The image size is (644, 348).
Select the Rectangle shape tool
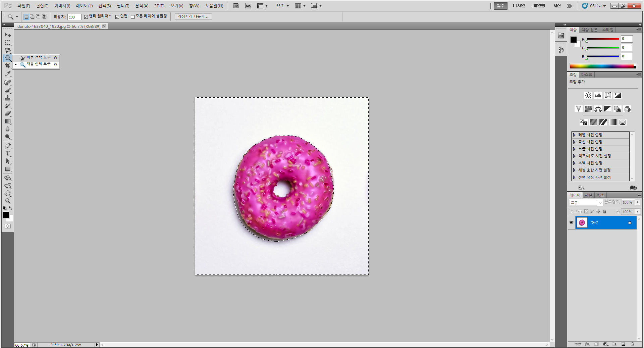pos(8,169)
